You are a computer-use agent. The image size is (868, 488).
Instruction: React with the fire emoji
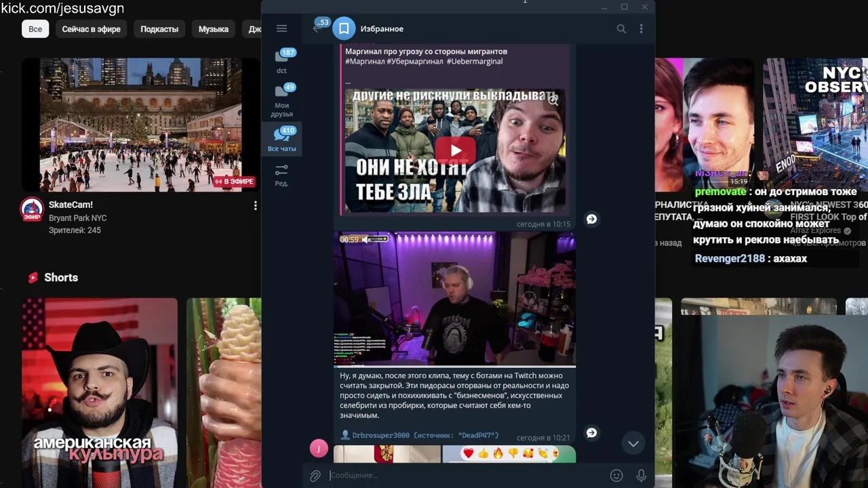(498, 453)
